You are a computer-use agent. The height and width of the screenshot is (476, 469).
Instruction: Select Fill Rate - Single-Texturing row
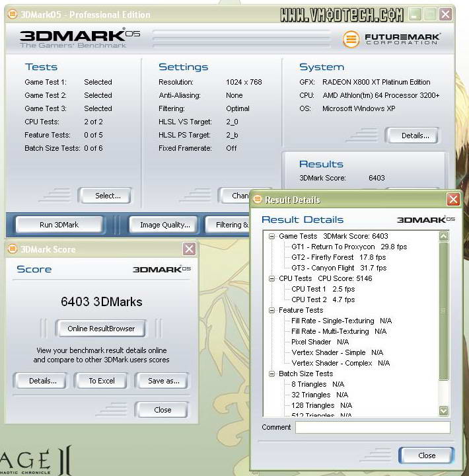click(x=342, y=321)
